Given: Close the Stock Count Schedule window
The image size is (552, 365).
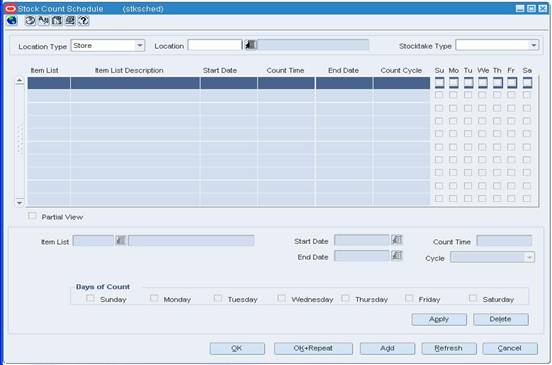Looking at the screenshot, I should coord(543,8).
